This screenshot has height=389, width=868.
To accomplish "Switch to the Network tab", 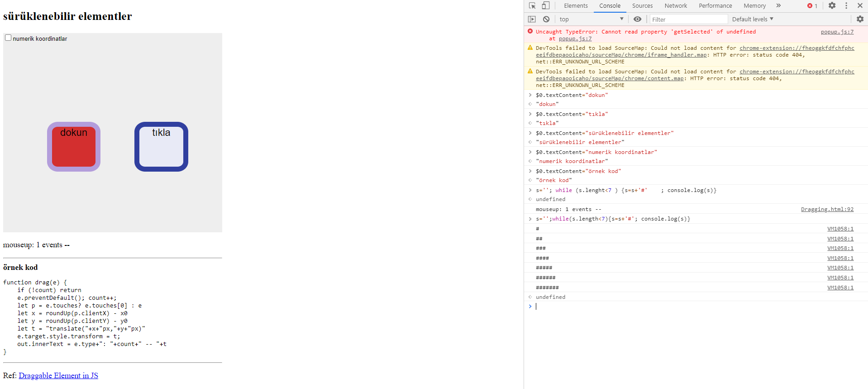I will (675, 6).
